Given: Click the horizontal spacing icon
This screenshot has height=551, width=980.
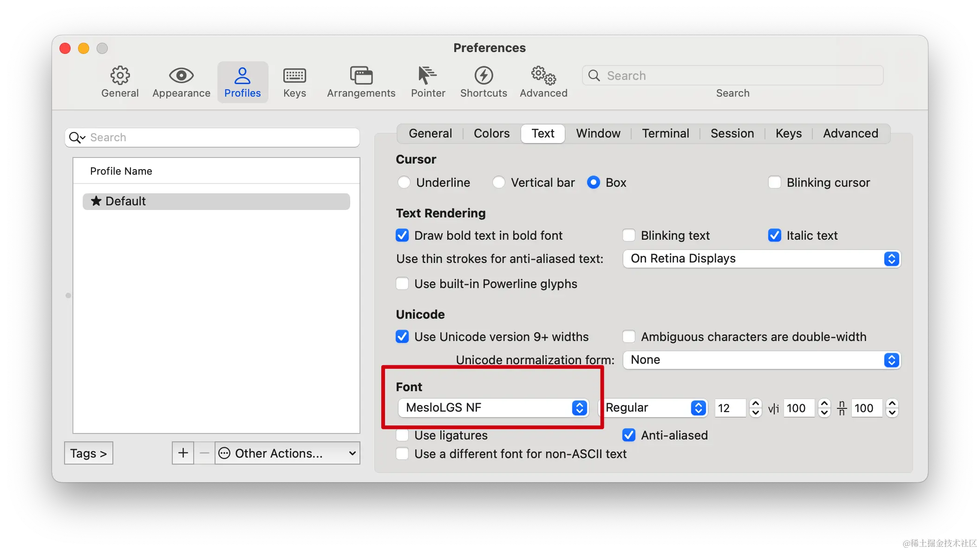Looking at the screenshot, I should [x=773, y=408].
